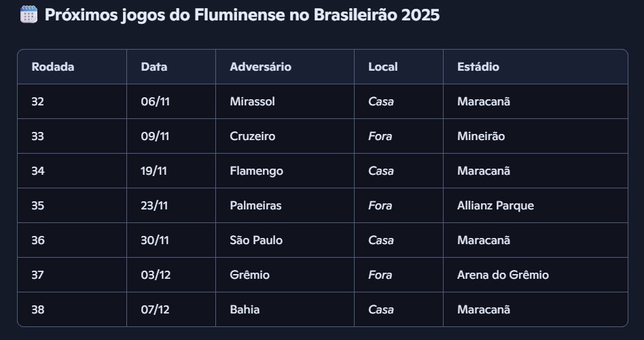The width and height of the screenshot is (644, 340).
Task: Click the Grêmio opponent cell
Action: pos(249,275)
